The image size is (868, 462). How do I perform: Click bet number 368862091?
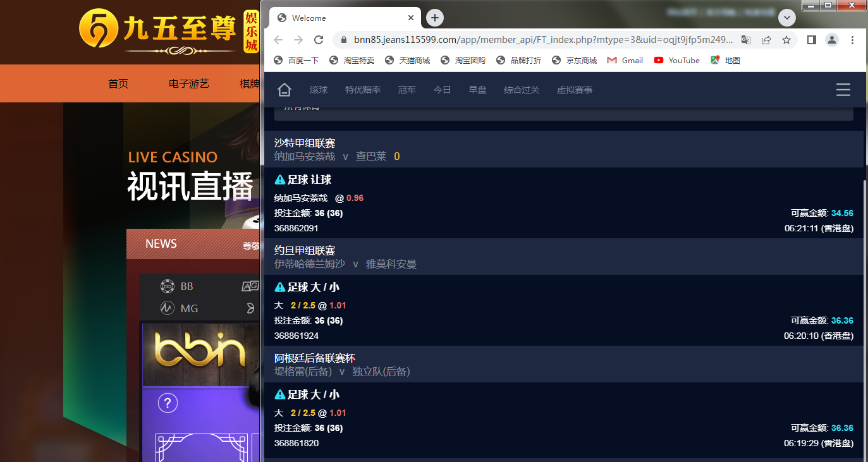[x=296, y=228]
